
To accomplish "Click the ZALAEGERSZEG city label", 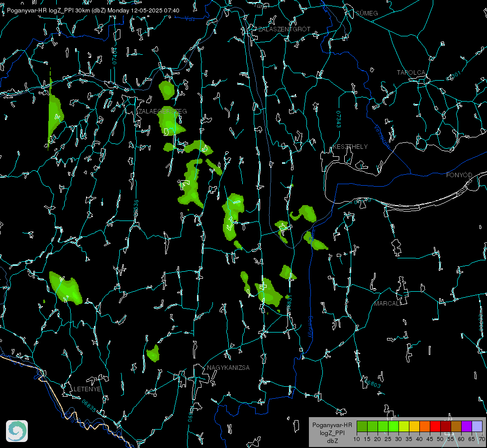I will point(163,112).
